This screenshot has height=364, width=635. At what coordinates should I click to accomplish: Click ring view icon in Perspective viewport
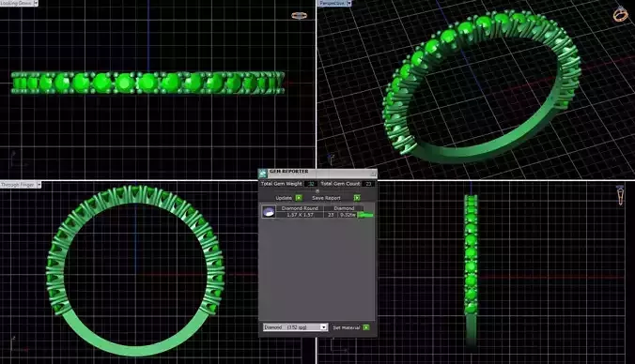[x=620, y=14]
